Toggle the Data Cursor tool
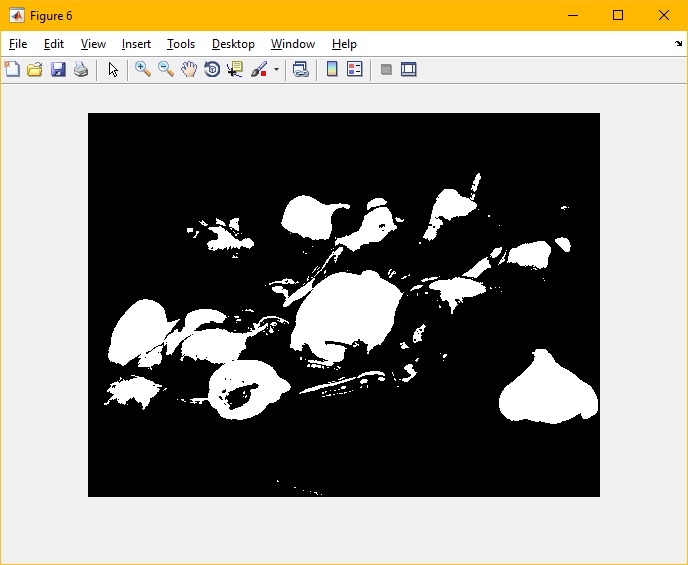 click(235, 70)
